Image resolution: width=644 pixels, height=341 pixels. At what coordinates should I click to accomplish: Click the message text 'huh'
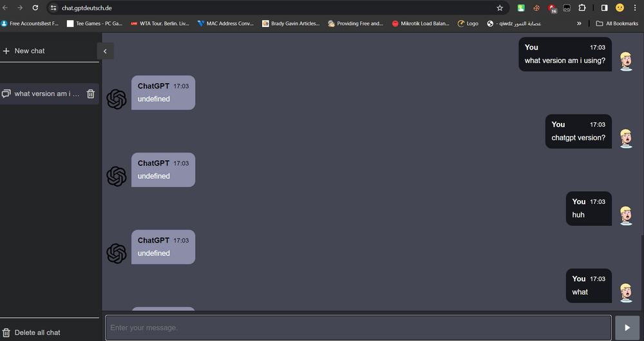point(578,215)
